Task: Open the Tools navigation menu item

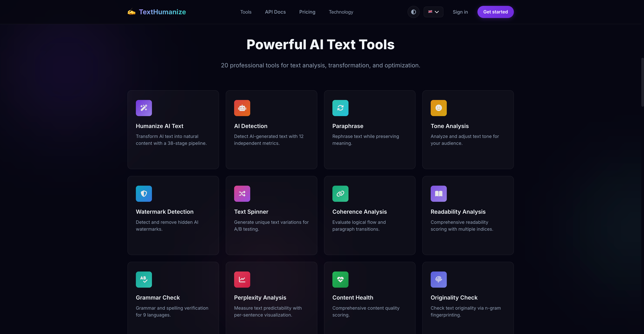Action: pyautogui.click(x=246, y=12)
